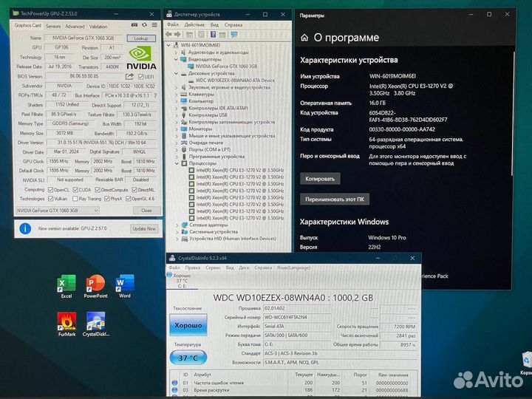
Task: Click the BIOS share/export icon in GPU-Z
Action: (x=129, y=76)
